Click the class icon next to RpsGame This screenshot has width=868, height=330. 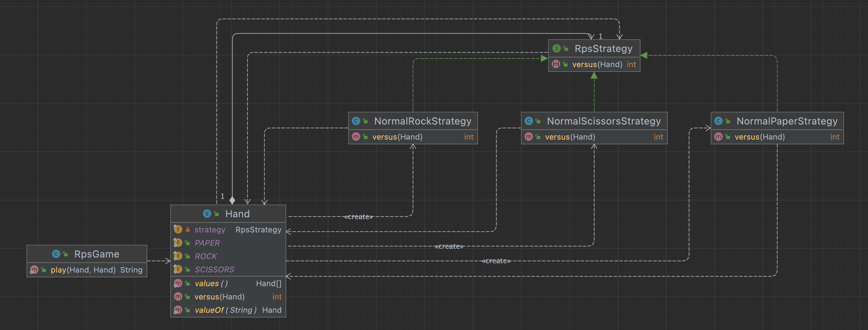pos(56,254)
